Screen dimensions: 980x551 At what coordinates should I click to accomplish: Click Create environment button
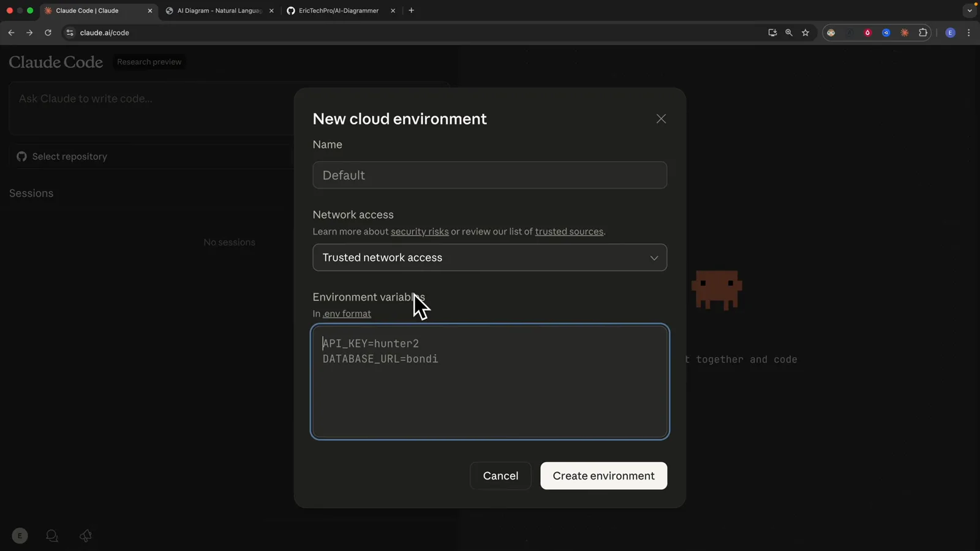point(603,476)
